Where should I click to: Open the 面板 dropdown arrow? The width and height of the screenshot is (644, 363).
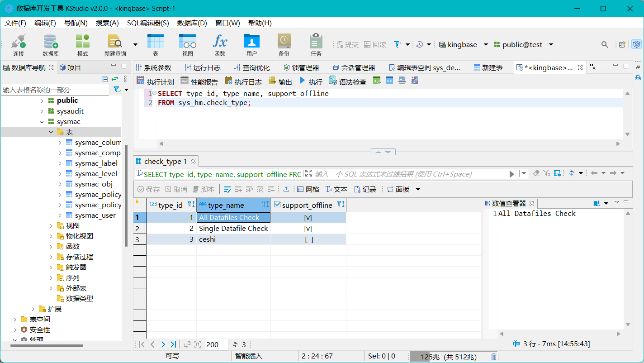(x=418, y=189)
